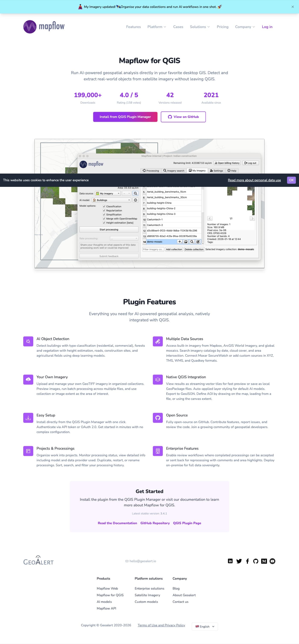
Task: Open the Help tab in plugin
Action: tap(232, 171)
